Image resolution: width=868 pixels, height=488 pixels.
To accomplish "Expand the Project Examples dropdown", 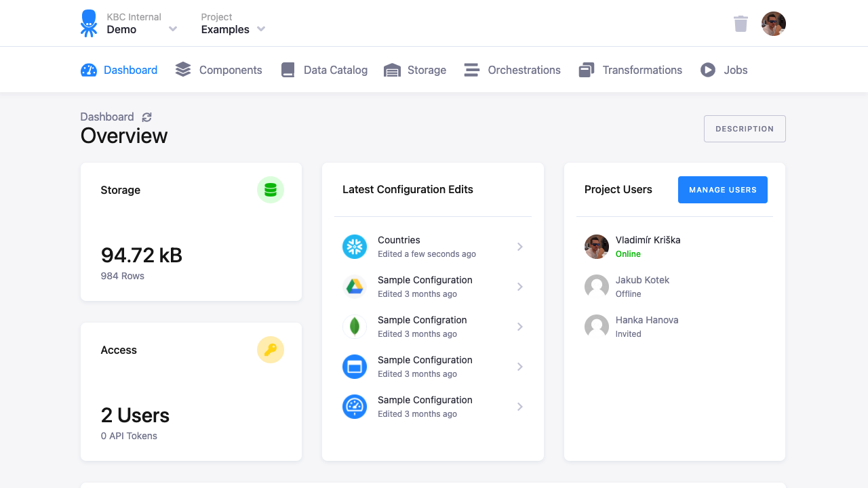I will (261, 29).
